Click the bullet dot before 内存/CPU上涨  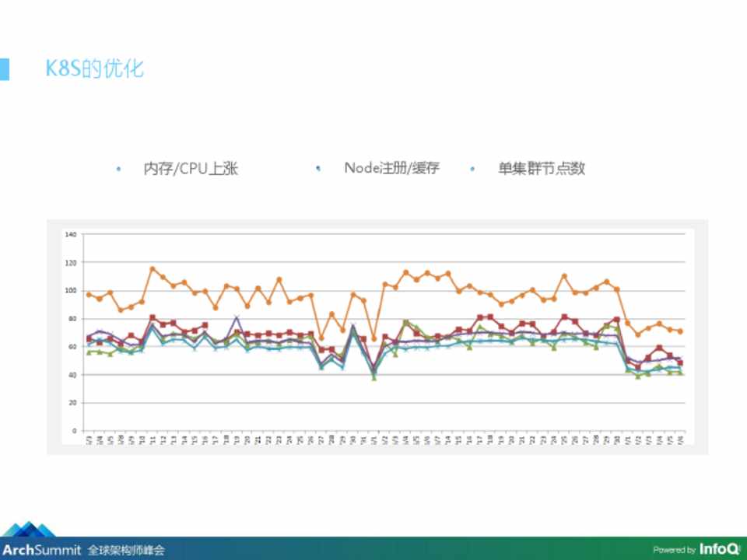click(x=118, y=169)
